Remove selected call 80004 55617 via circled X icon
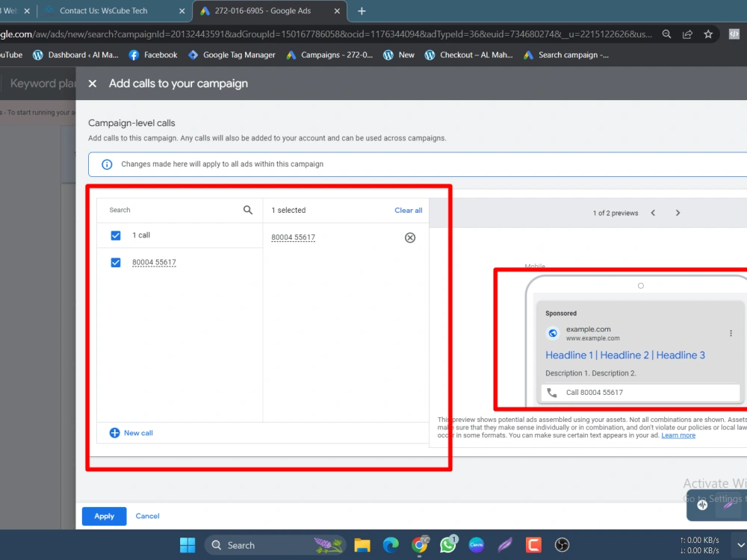Screen dimensions: 747x560 409,237
